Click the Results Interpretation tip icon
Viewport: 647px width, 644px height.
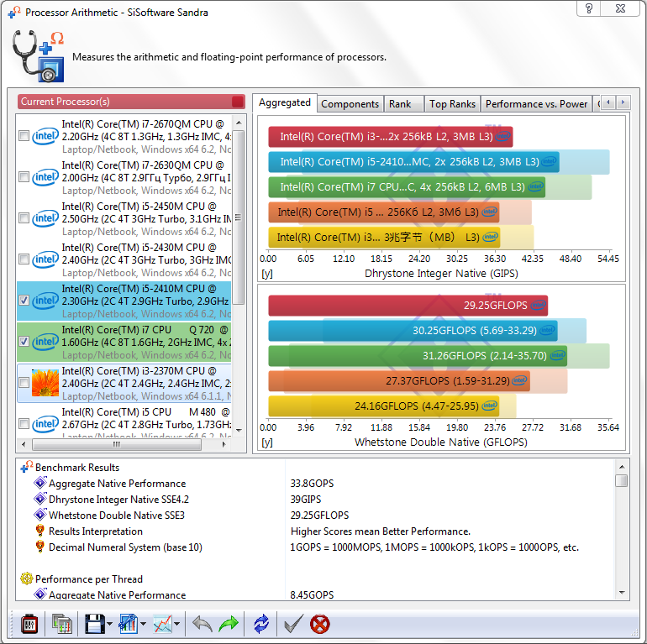point(40,531)
